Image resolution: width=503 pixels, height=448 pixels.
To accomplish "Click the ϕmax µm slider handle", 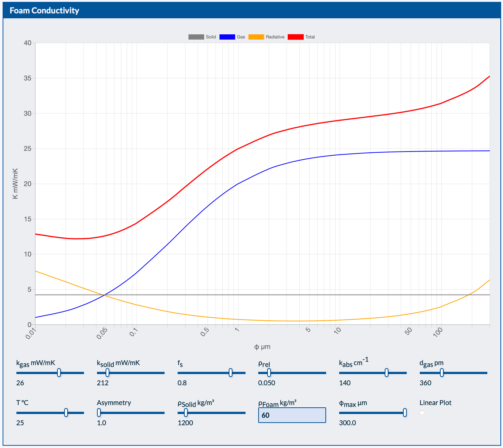I will tap(405, 413).
